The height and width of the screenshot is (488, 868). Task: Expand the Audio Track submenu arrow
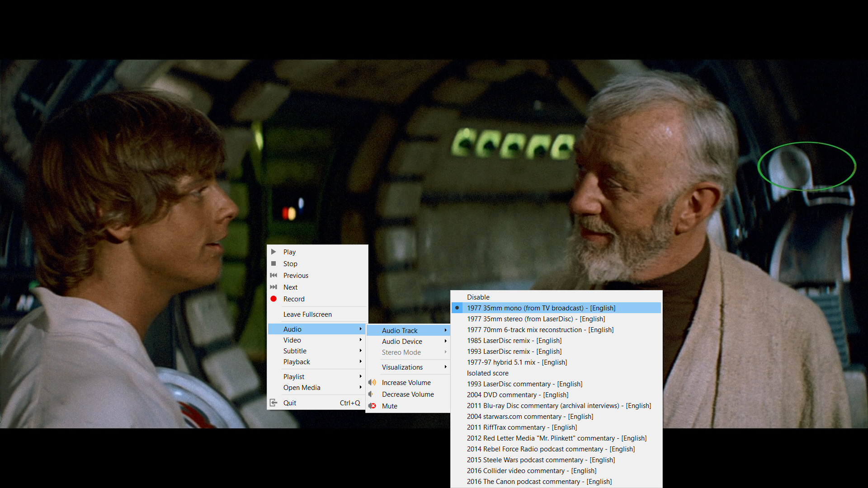[445, 330]
